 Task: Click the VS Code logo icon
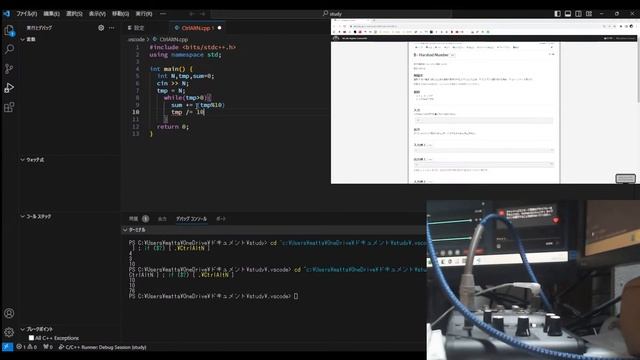pos(6,13)
